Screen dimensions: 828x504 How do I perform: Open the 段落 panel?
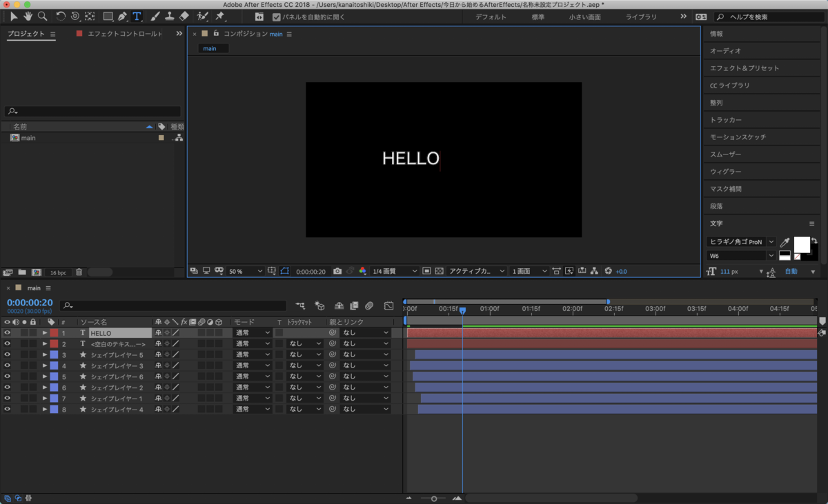pyautogui.click(x=716, y=206)
